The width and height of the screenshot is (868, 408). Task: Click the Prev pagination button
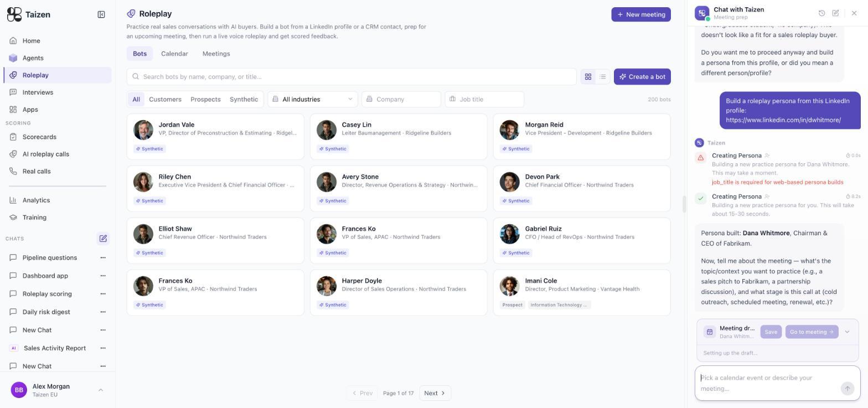click(x=362, y=393)
